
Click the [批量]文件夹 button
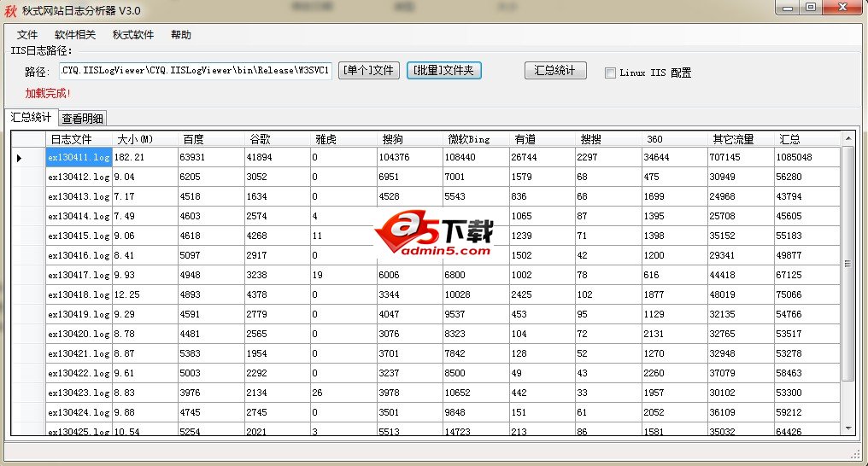444,70
